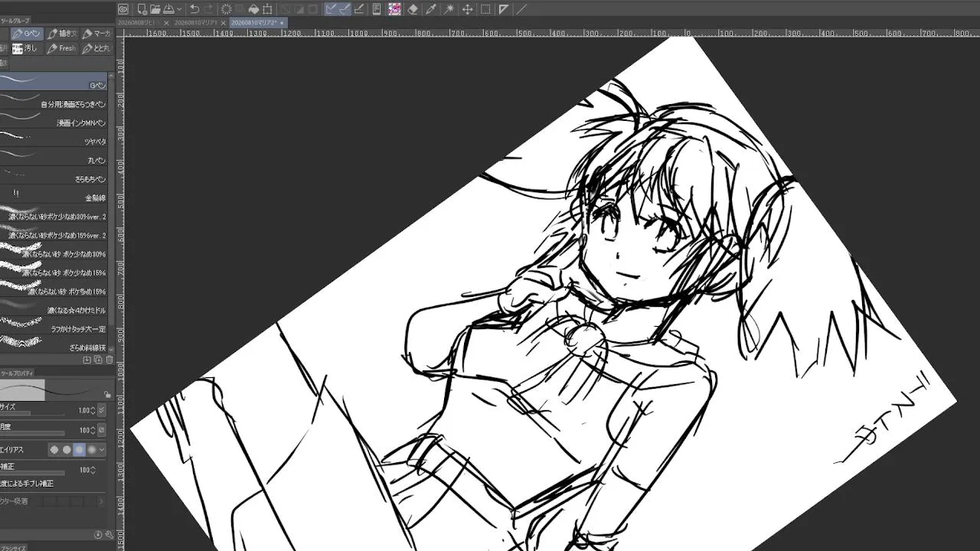The height and width of the screenshot is (551, 980).
Task: Open sub tool detail wrench icon
Action: (x=109, y=535)
